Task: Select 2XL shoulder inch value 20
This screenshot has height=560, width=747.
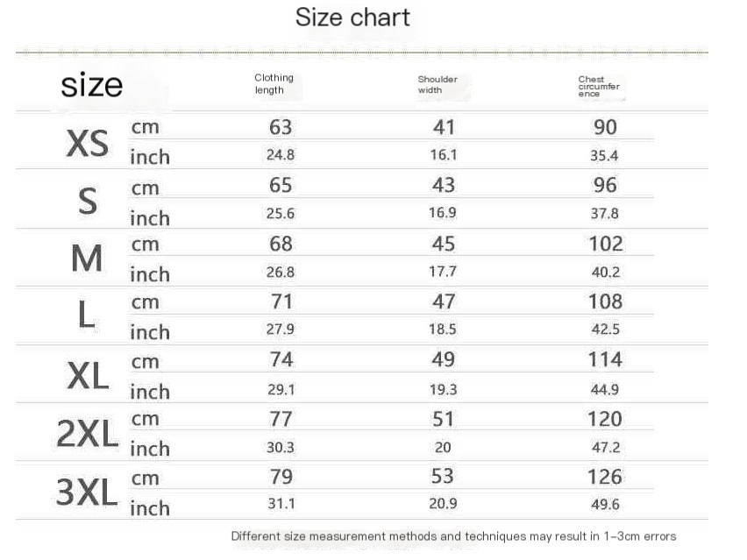Action: (x=443, y=447)
